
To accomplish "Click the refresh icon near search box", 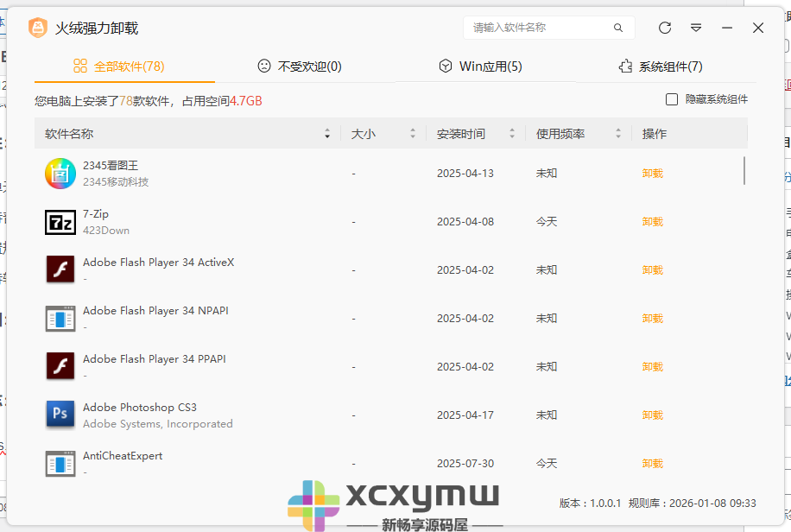I will coord(664,28).
